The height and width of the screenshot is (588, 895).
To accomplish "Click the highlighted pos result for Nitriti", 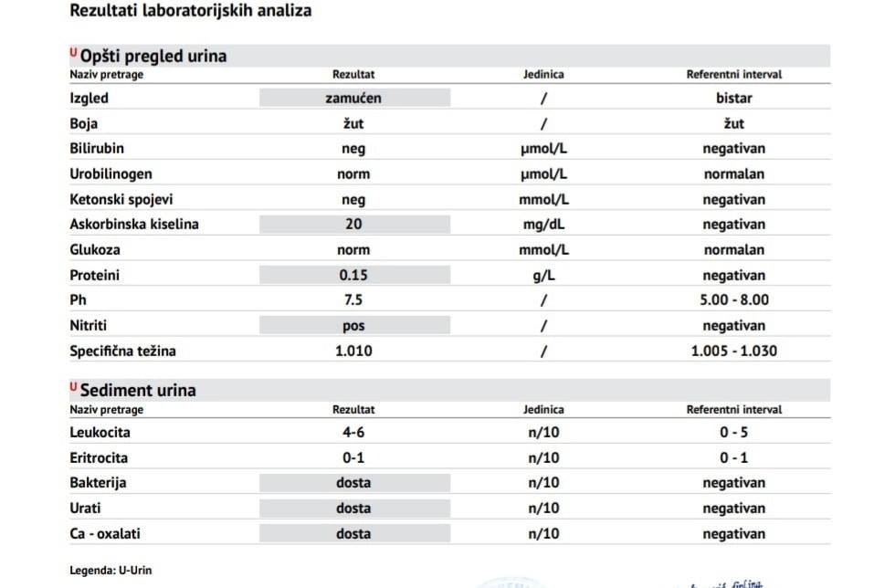I will (x=354, y=325).
